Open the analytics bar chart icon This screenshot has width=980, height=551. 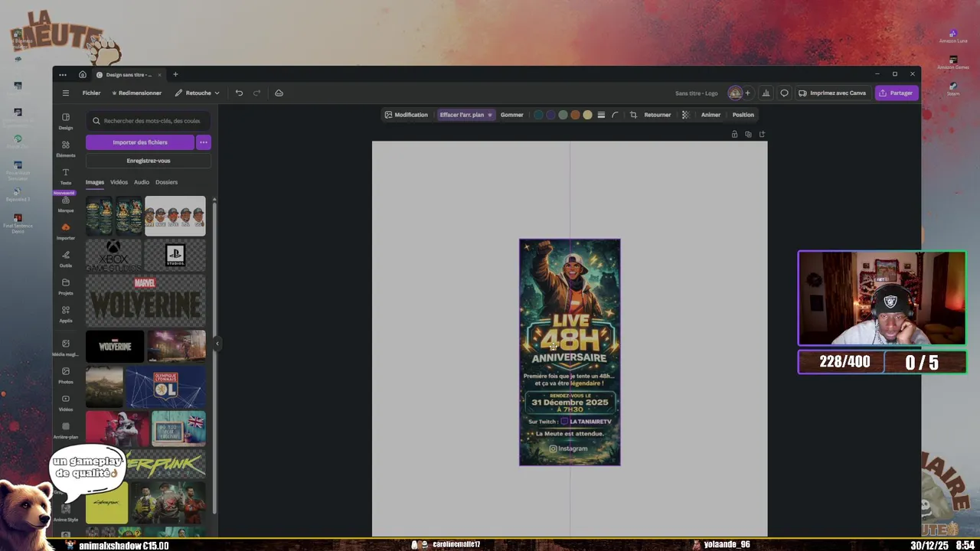(766, 93)
